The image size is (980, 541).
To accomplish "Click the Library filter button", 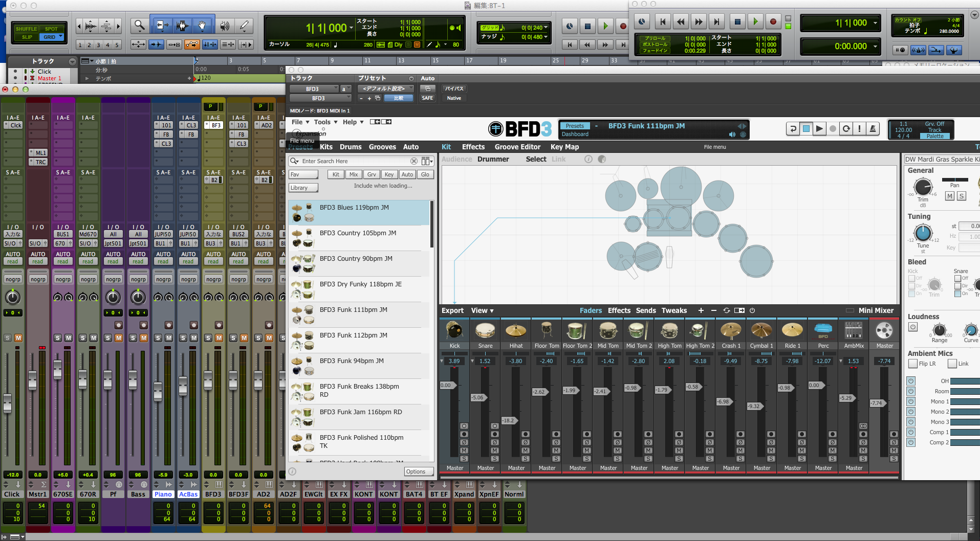I will click(x=303, y=188).
